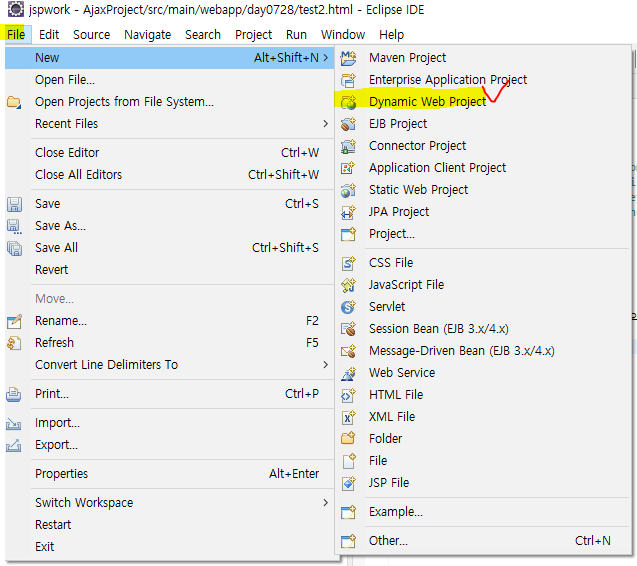
Task: Open the Help menu
Action: tap(392, 35)
